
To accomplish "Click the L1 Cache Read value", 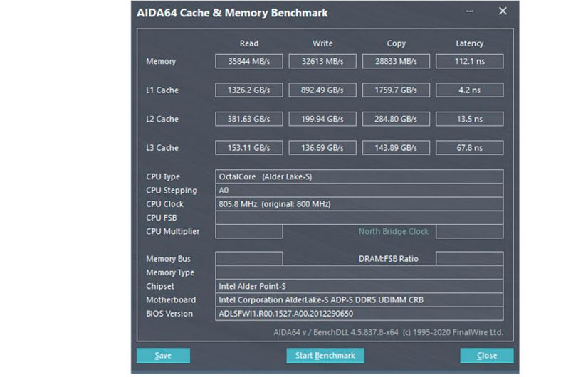I will point(249,90).
